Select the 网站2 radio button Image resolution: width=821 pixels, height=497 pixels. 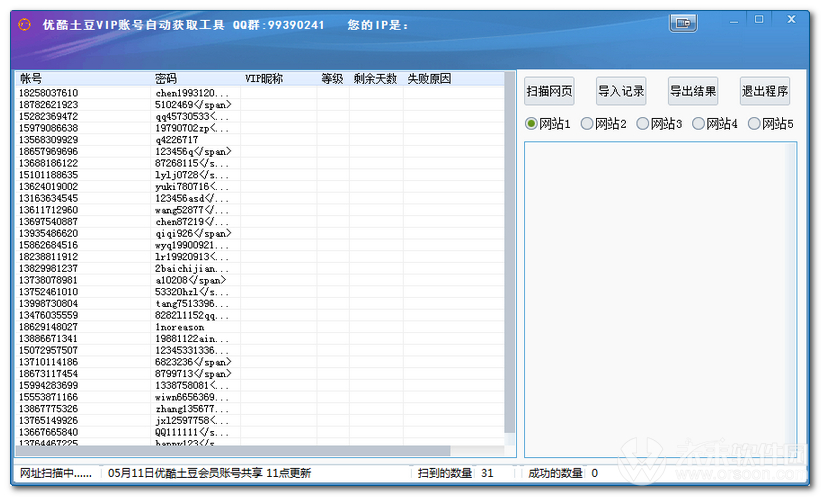[587, 124]
